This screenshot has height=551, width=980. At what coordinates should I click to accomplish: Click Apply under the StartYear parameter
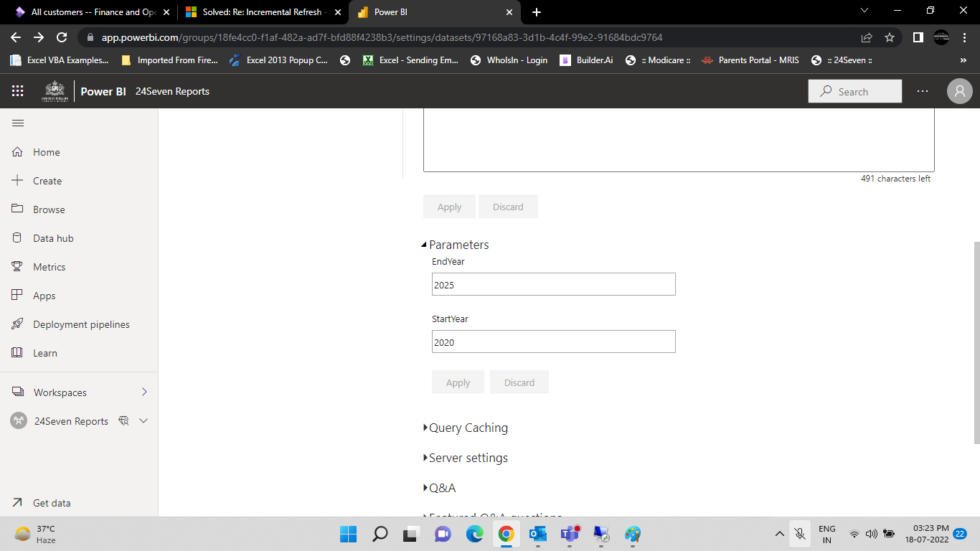[x=458, y=382]
